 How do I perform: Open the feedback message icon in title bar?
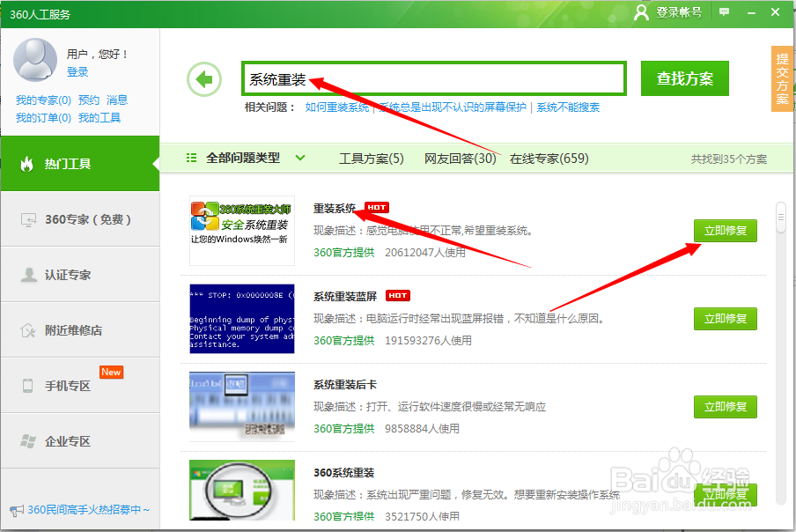[725, 11]
